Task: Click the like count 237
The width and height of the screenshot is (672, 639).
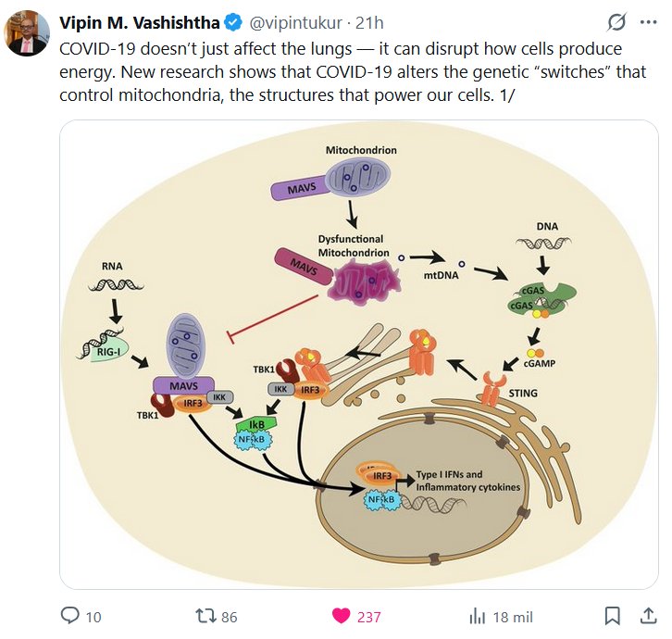Action: coord(368,617)
